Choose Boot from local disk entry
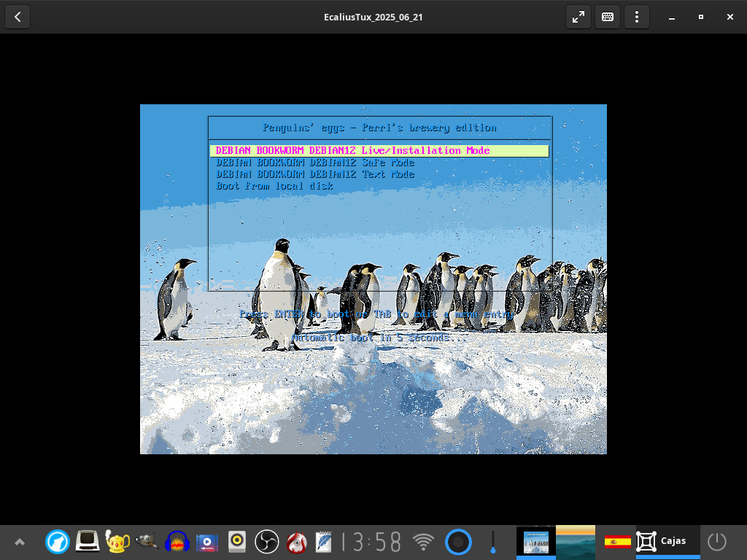The width and height of the screenshot is (747, 560). point(274,186)
